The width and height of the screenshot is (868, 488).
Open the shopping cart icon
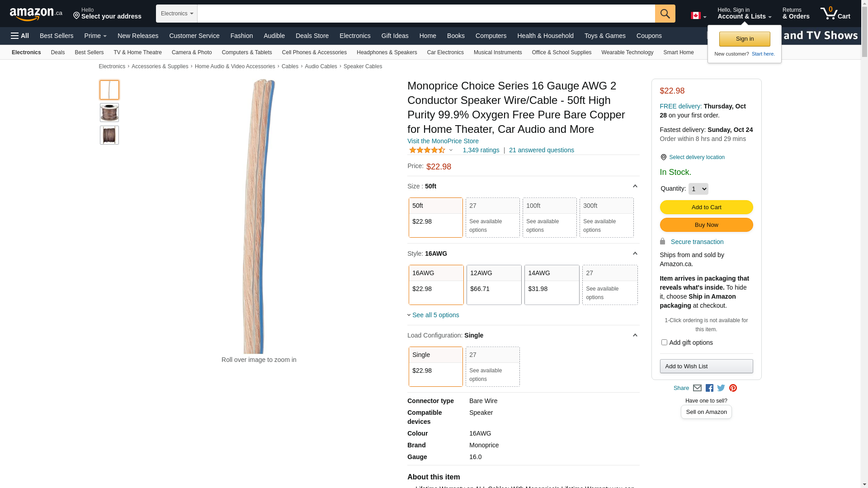tap(835, 14)
